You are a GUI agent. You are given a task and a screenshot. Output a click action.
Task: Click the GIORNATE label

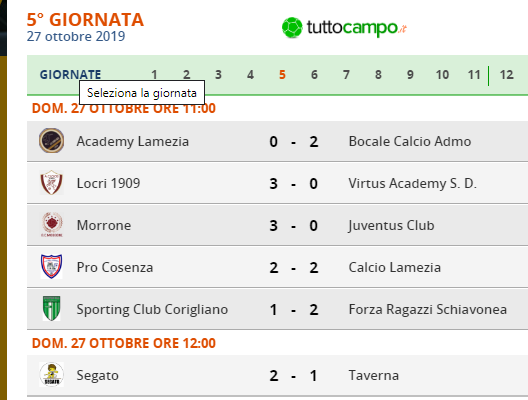(x=70, y=74)
